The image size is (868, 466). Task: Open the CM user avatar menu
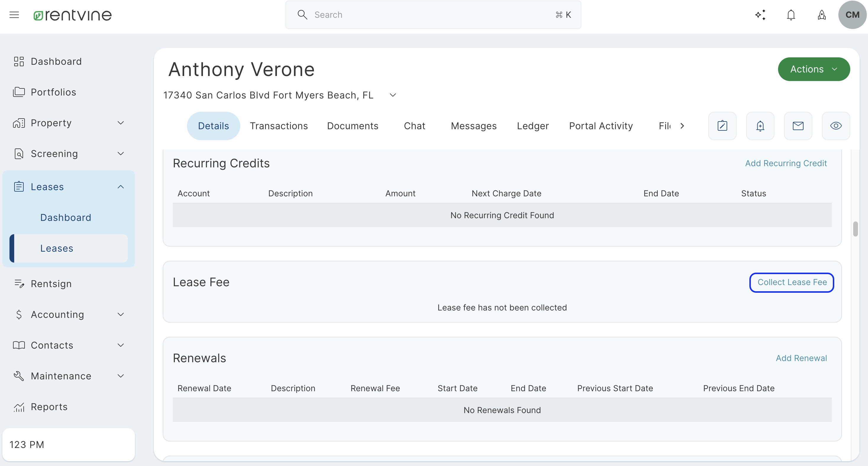(x=852, y=15)
